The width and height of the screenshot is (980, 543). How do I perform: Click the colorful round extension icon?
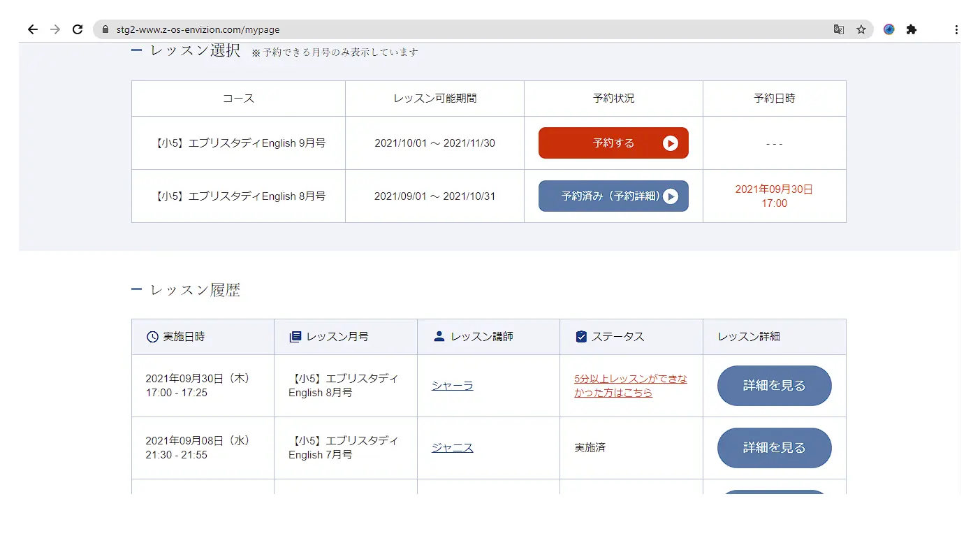click(x=888, y=29)
